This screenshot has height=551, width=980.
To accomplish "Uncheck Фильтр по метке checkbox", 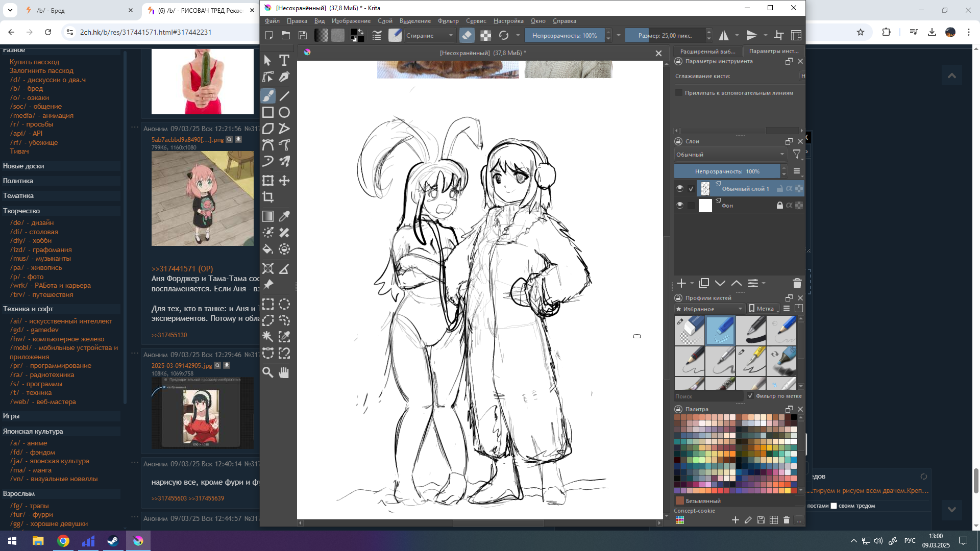I will click(x=750, y=396).
